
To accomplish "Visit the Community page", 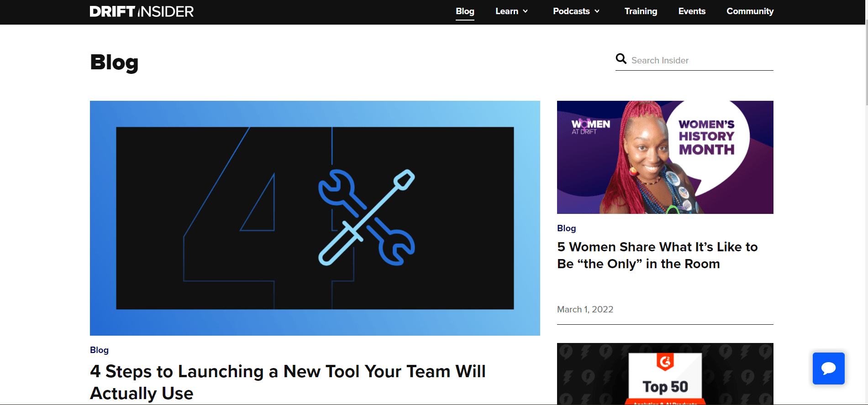I will 750,11.
